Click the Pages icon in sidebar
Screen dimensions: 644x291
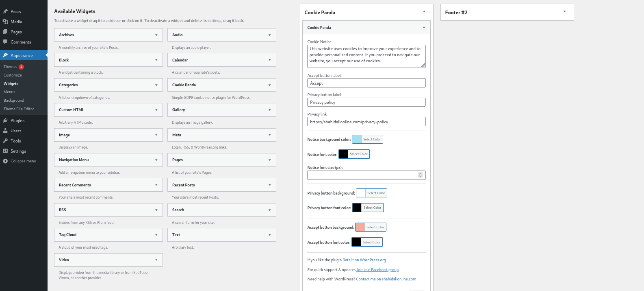pyautogui.click(x=5, y=32)
